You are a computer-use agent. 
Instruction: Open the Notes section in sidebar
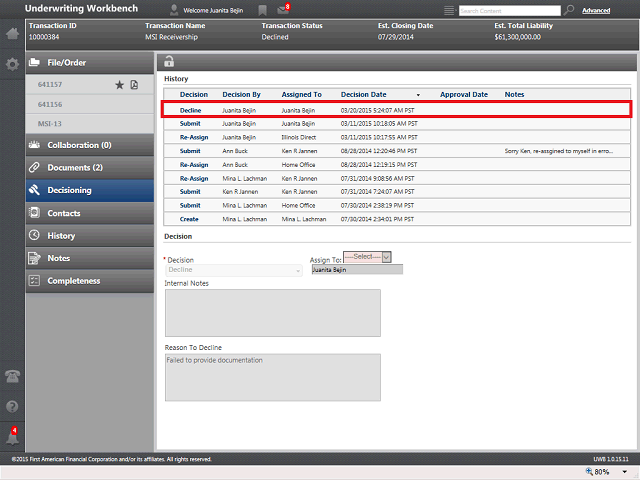tap(90, 258)
